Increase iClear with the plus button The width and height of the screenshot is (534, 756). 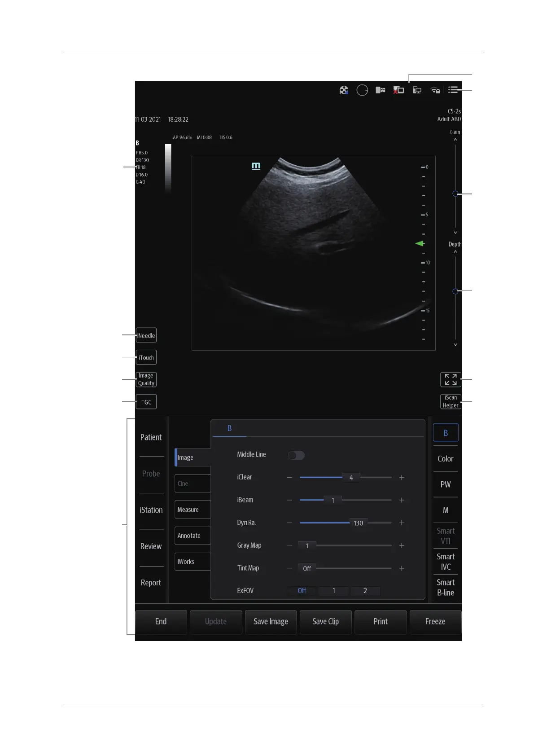click(x=402, y=478)
